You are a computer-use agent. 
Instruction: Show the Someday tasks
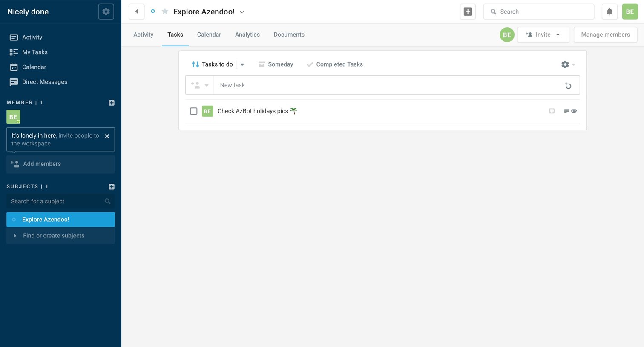[x=276, y=64]
